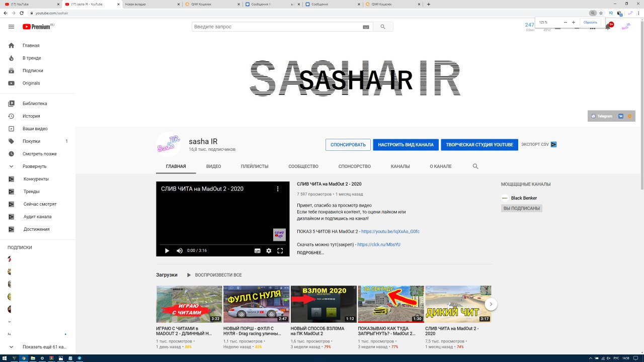The height and width of the screenshot is (362, 644).
Task: Search within the channel magnifier icon
Action: pos(475,166)
